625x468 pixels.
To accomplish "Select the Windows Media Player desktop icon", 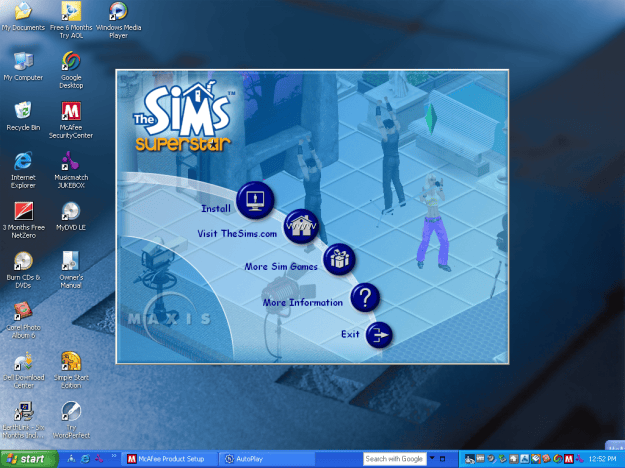I will [x=118, y=20].
